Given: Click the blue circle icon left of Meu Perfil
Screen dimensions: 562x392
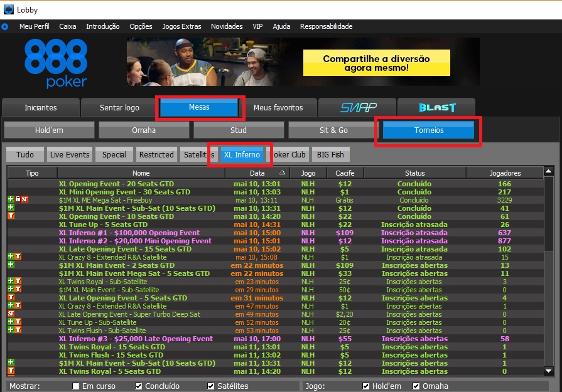Looking at the screenshot, I should pyautogui.click(x=4, y=26).
